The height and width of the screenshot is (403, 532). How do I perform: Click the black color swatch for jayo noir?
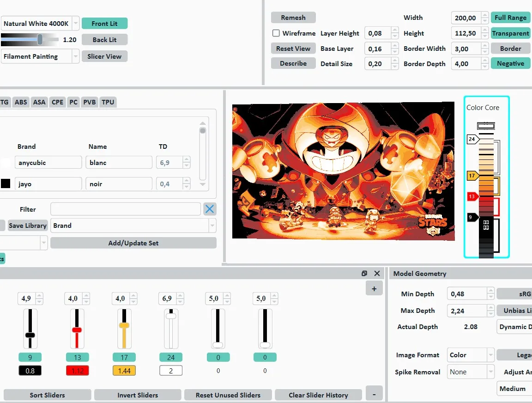(6, 183)
